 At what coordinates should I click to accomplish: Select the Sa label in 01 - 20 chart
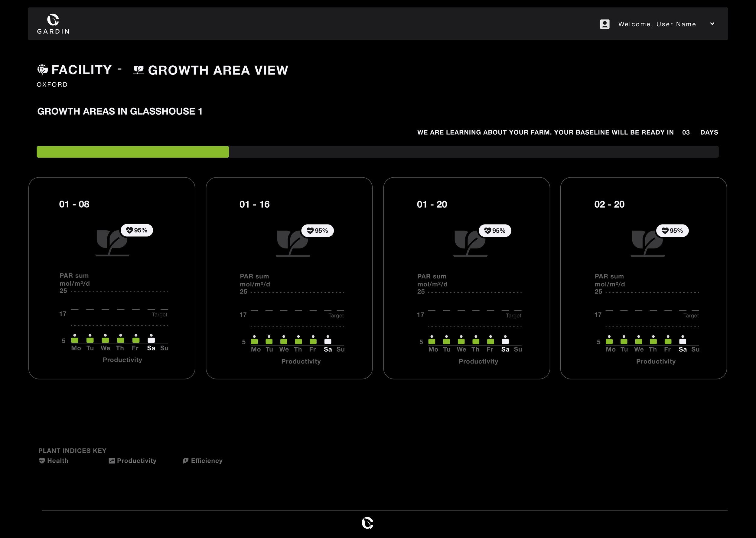(505, 349)
